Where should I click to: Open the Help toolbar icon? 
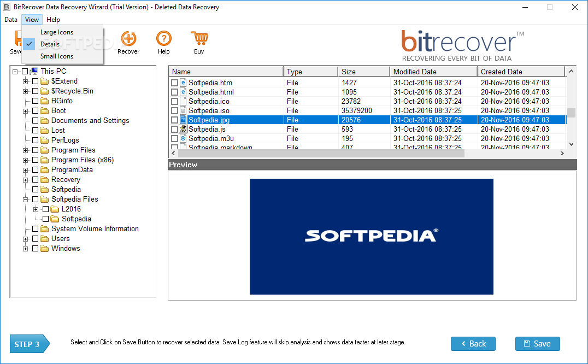164,39
